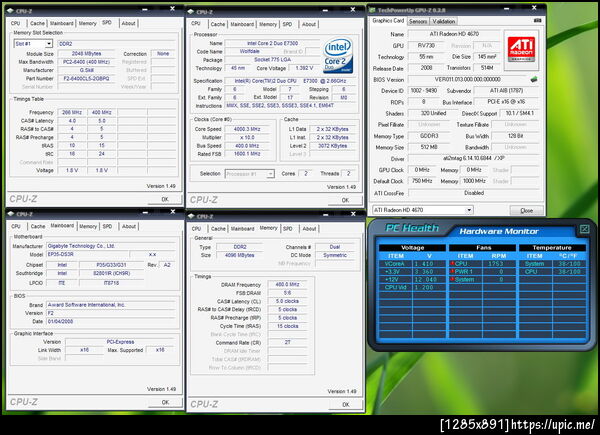The image size is (600, 435).
Task: Click the Intel Core 2 Duo logo
Action: 338,55
